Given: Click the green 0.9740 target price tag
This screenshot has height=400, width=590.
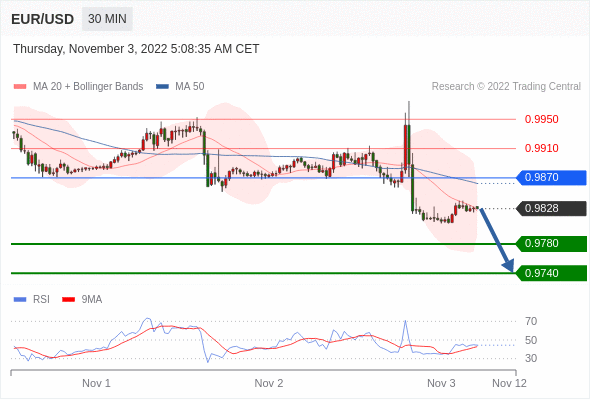Looking at the screenshot, I should [x=551, y=273].
